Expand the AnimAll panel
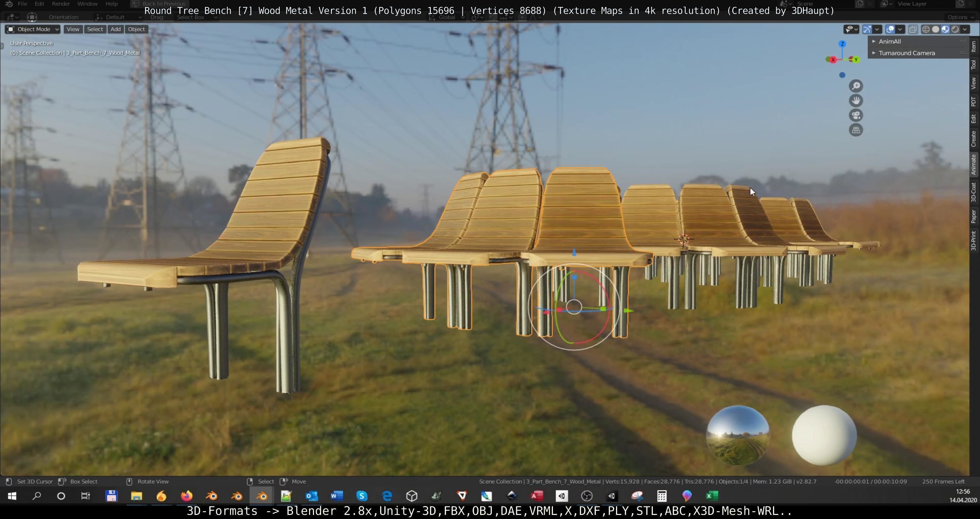Image resolution: width=980 pixels, height=519 pixels. [890, 41]
